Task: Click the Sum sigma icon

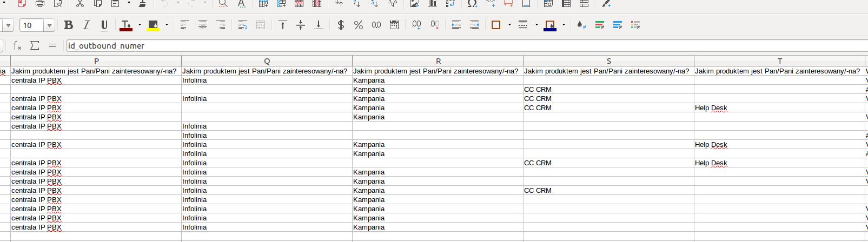Action: [x=35, y=46]
